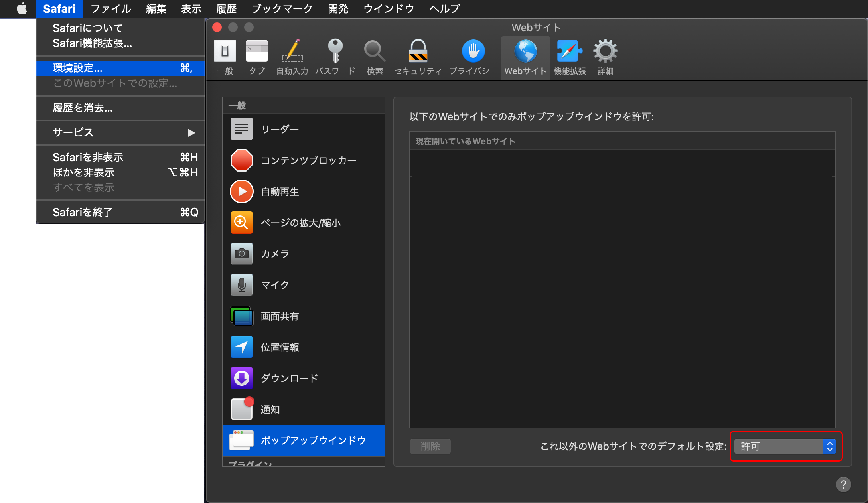This screenshot has height=503, width=868.
Task: Open the プライバシー (Privacy) pane
Action: pos(473,57)
